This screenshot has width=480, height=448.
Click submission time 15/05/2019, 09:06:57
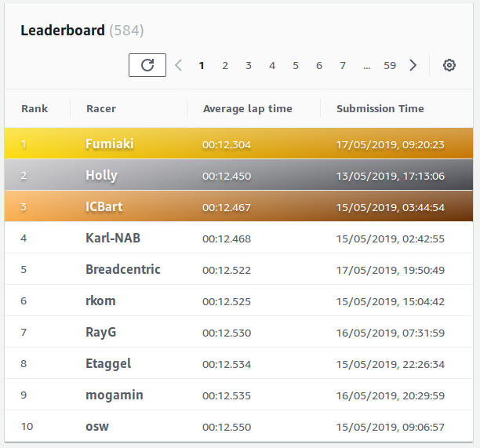point(391,427)
